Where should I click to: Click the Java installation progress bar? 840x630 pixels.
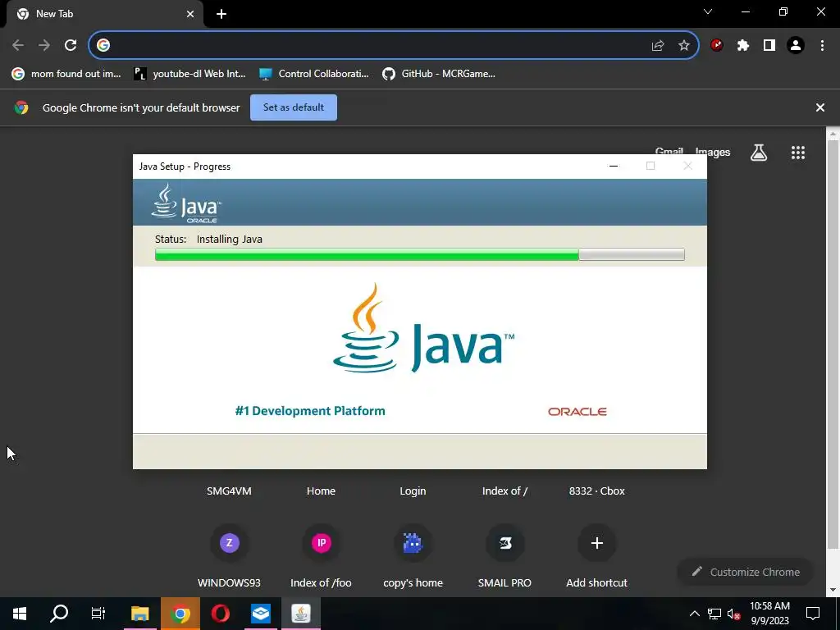tap(419, 254)
